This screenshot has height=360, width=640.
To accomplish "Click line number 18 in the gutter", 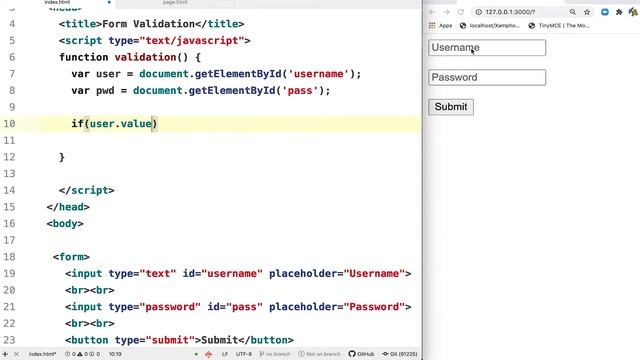I will pyautogui.click(x=9, y=257).
